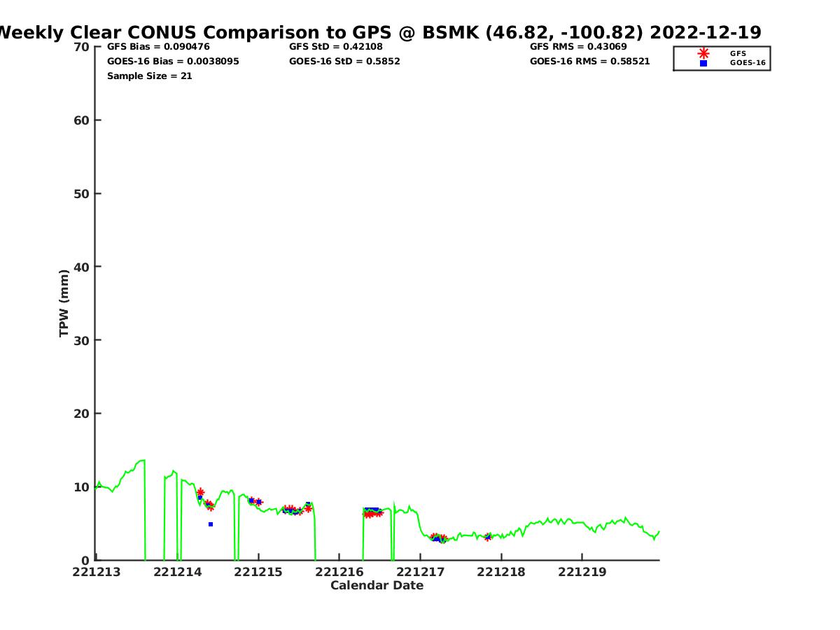
Task: Click the GOES-16 legend label
Action: 748,63
